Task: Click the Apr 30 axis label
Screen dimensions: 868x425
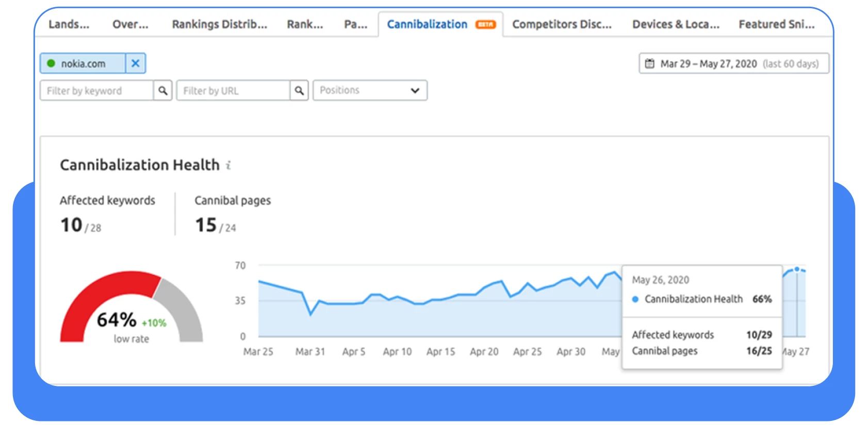Action: pos(571,352)
